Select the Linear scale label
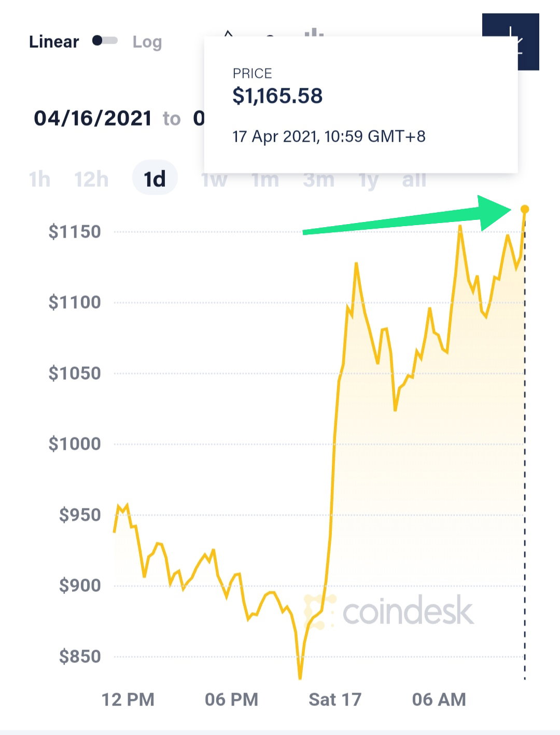Screen dimensions: 560x735 pyautogui.click(x=54, y=41)
